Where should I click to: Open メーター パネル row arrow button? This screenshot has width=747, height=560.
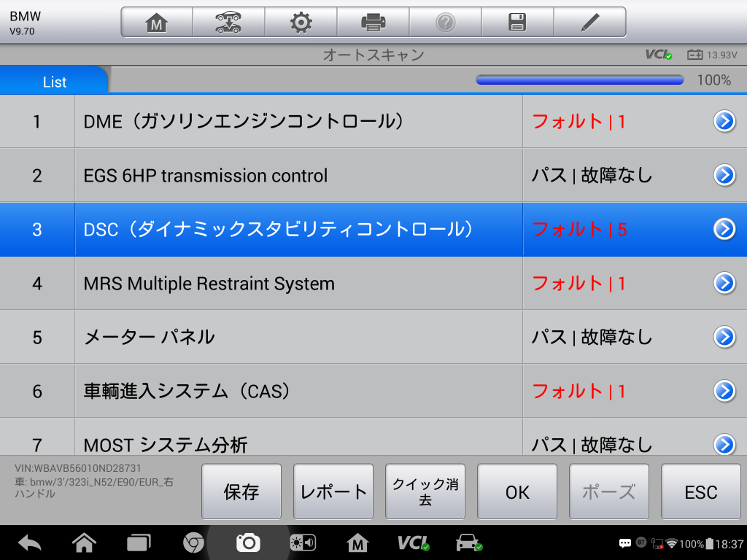pyautogui.click(x=724, y=337)
